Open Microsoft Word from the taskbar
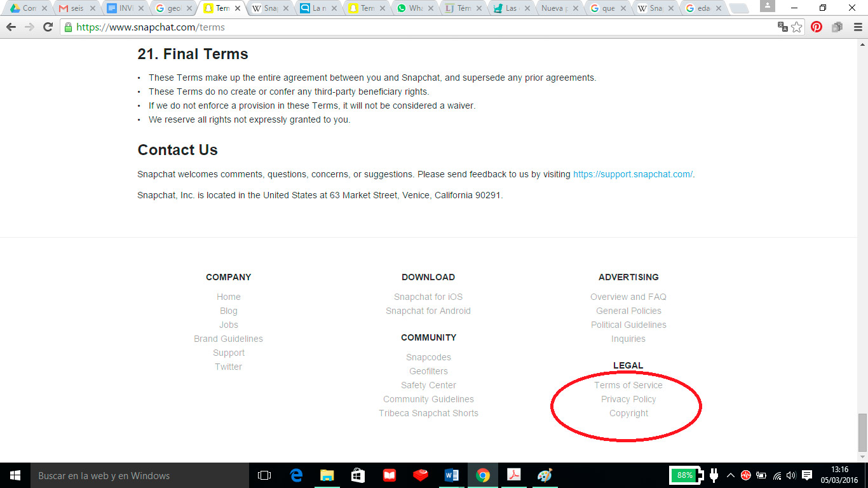The height and width of the screenshot is (488, 868). click(x=452, y=475)
